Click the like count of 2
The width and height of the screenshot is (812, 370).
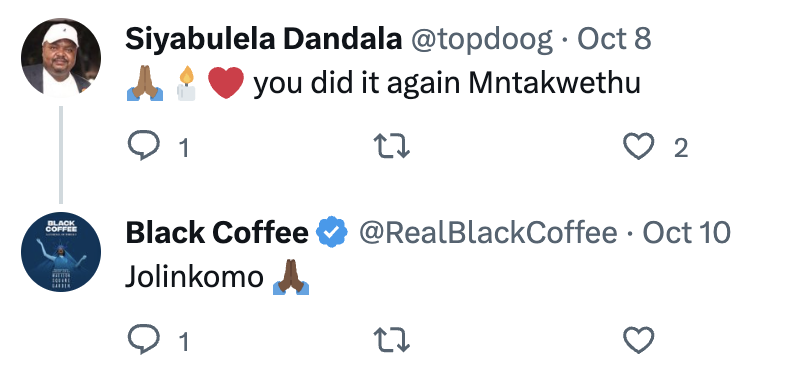tap(680, 149)
